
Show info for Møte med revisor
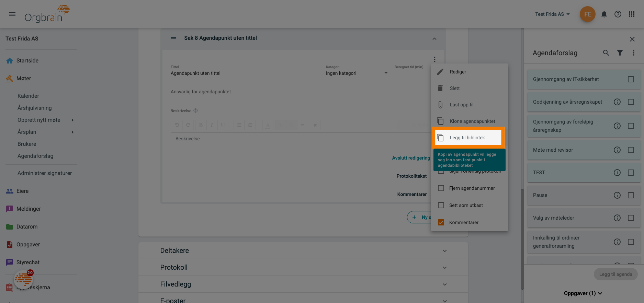click(617, 150)
